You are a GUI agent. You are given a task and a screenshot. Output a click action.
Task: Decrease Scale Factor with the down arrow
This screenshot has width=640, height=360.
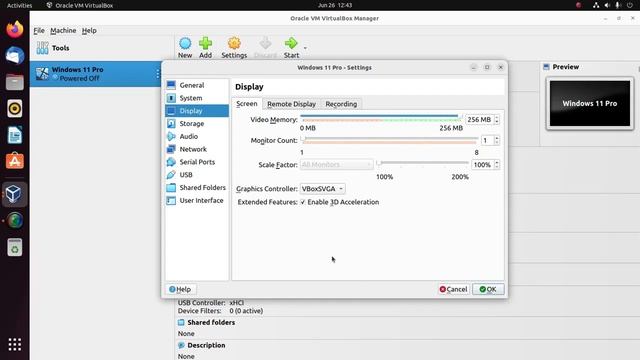click(497, 167)
